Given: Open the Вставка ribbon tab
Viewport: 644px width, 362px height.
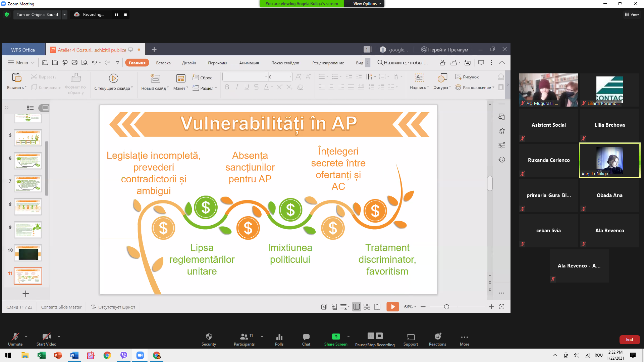Looking at the screenshot, I should point(163,63).
